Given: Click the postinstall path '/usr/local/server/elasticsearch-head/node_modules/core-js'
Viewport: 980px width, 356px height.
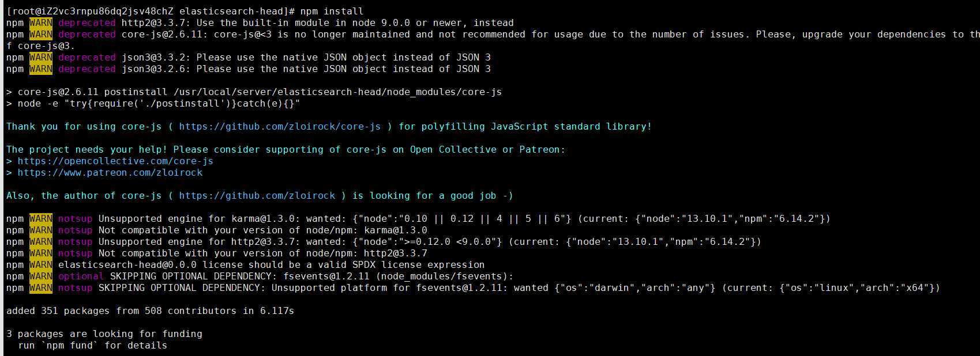Looking at the screenshot, I should [337, 92].
